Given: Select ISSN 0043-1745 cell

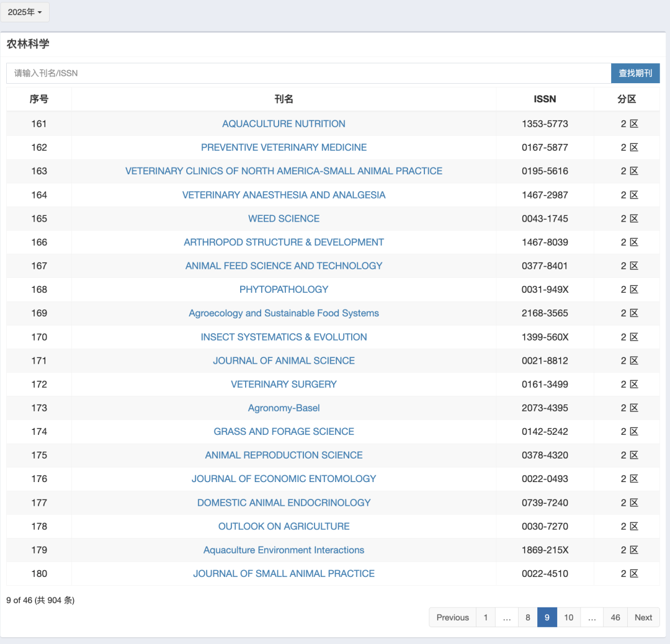Looking at the screenshot, I should click(545, 218).
